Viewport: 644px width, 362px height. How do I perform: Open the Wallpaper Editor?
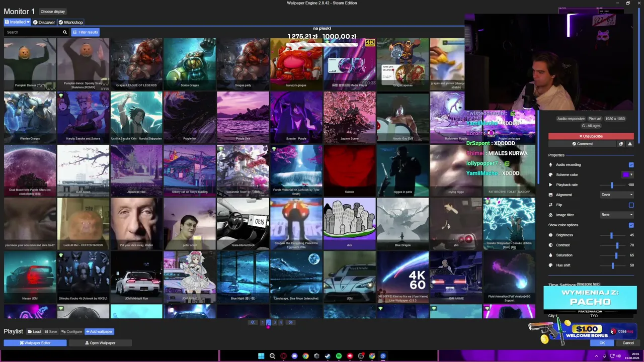pyautogui.click(x=35, y=343)
